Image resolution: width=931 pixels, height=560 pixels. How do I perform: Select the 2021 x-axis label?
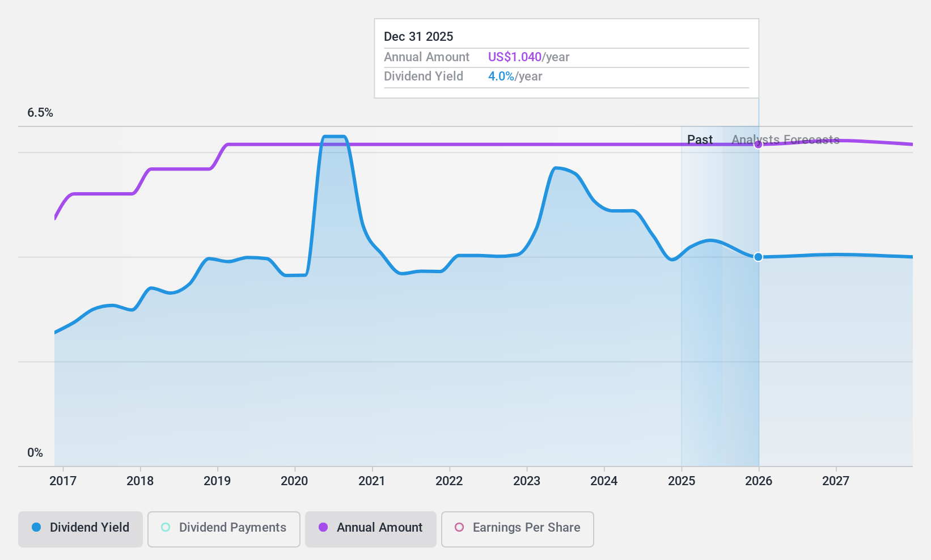point(372,481)
